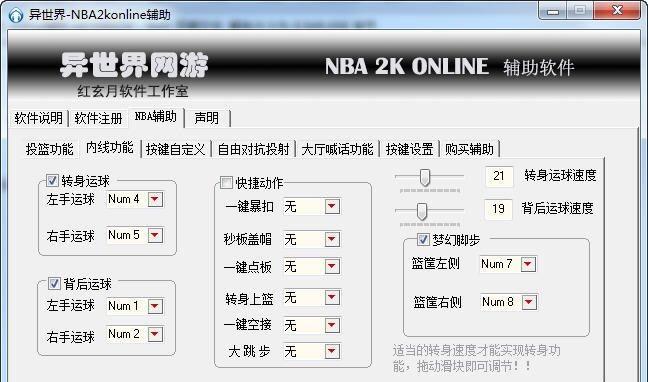Switch to the 软件注册 tab
The height and width of the screenshot is (382, 648).
(98, 118)
